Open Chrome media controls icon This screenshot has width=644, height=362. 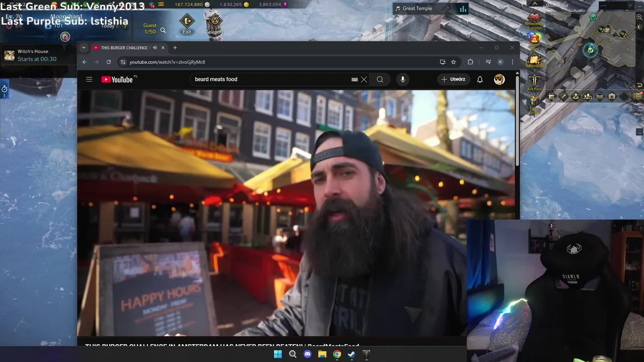click(x=488, y=62)
